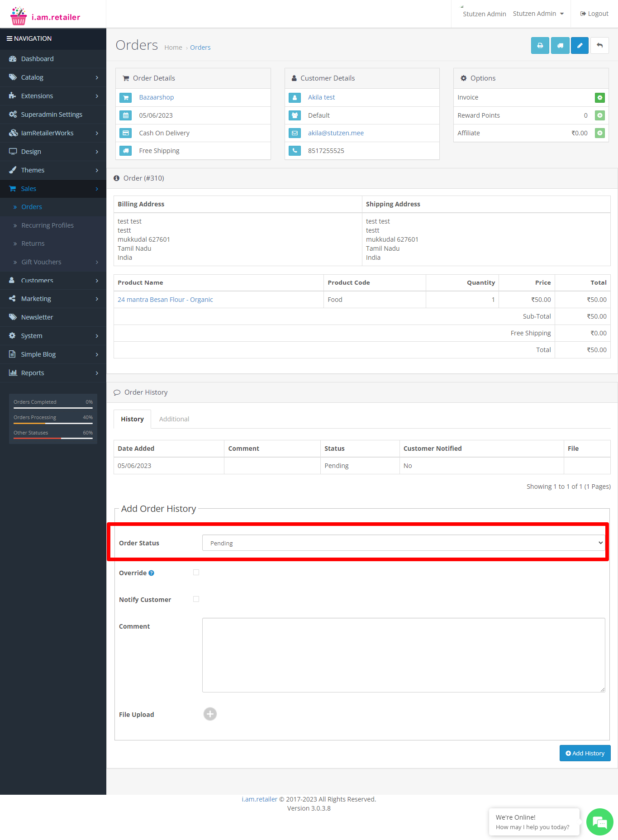Click the shipping list truck icon button

tap(560, 46)
